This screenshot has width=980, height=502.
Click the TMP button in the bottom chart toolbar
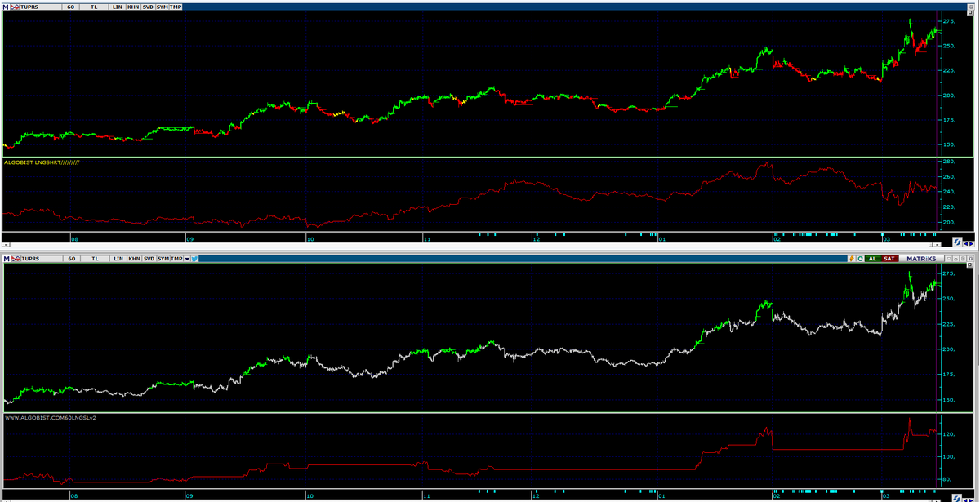(x=176, y=259)
